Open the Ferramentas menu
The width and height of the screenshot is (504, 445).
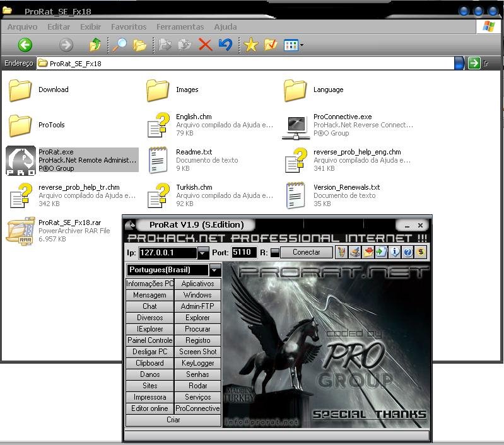pyautogui.click(x=180, y=27)
